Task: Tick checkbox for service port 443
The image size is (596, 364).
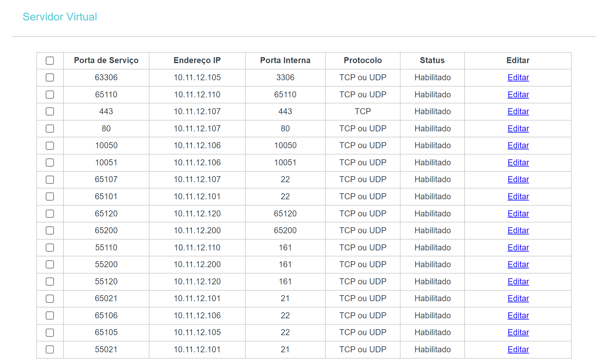Action: click(50, 112)
